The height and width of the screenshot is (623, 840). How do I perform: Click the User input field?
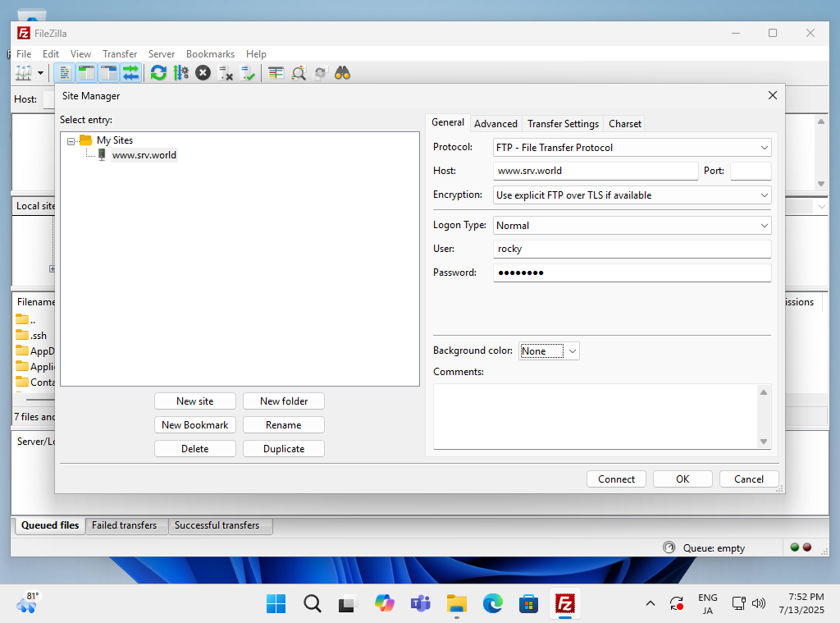(632, 249)
